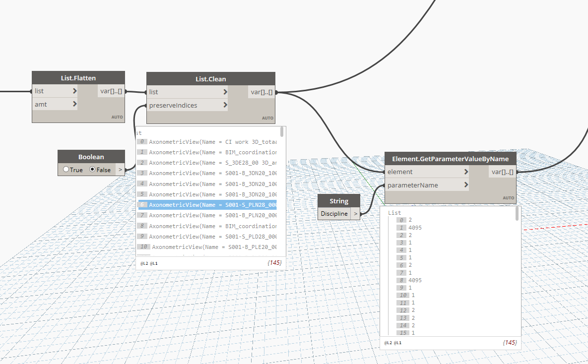Open the parameterName input chevron
588x364 pixels.
tap(466, 185)
